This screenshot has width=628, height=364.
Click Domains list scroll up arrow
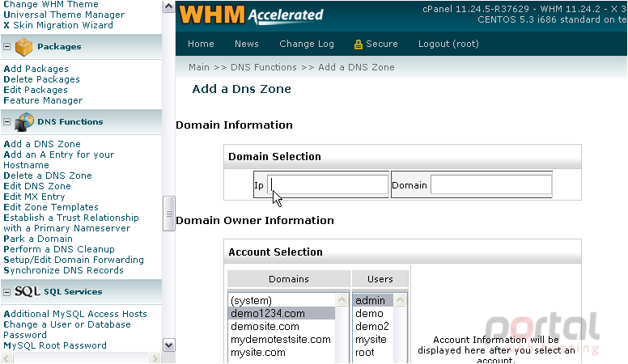(x=342, y=300)
